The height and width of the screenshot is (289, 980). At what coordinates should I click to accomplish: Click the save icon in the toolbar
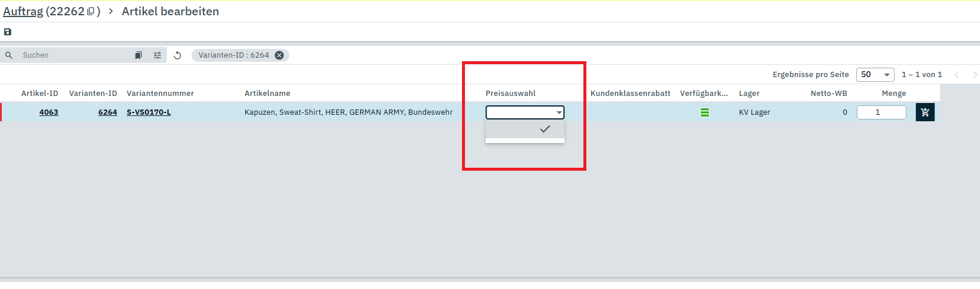point(8,32)
